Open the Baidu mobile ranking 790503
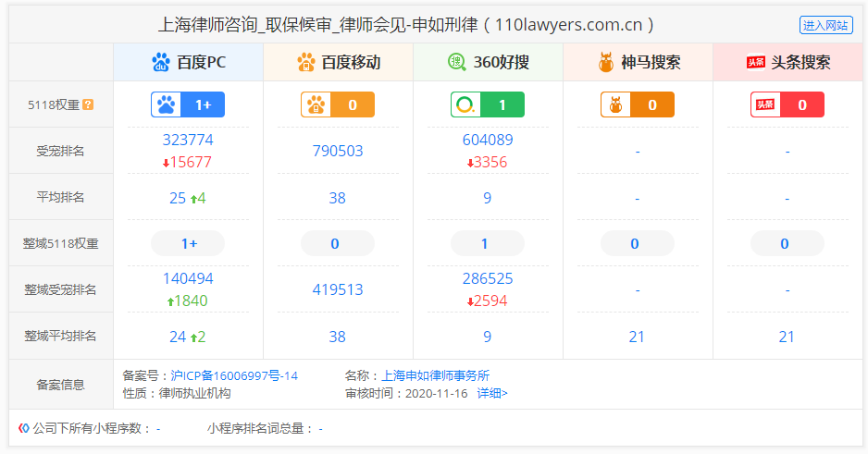The height and width of the screenshot is (454, 868). click(x=338, y=151)
